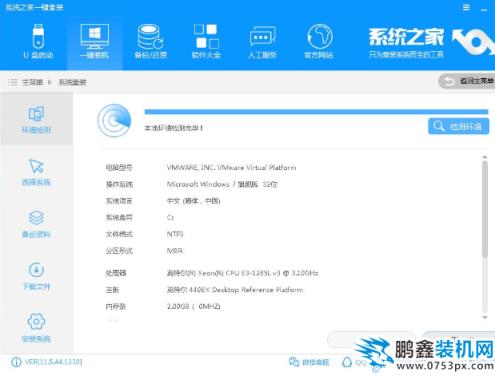The height and width of the screenshot is (376, 495).
Task: Visit the 官方网站 official website
Action: tap(319, 41)
